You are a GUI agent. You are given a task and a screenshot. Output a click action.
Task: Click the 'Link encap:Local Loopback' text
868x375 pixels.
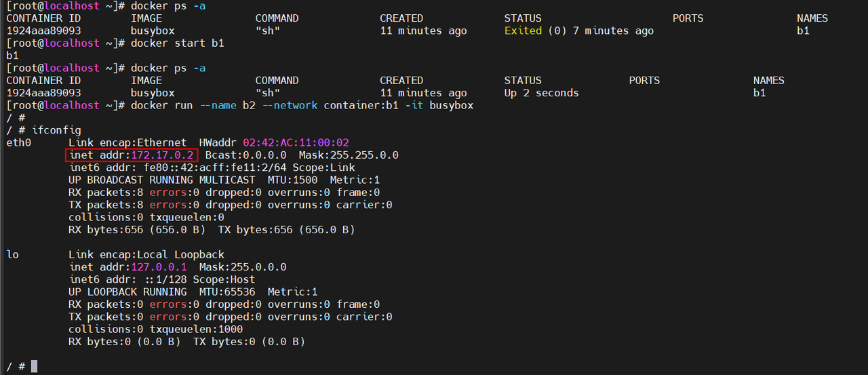(146, 254)
